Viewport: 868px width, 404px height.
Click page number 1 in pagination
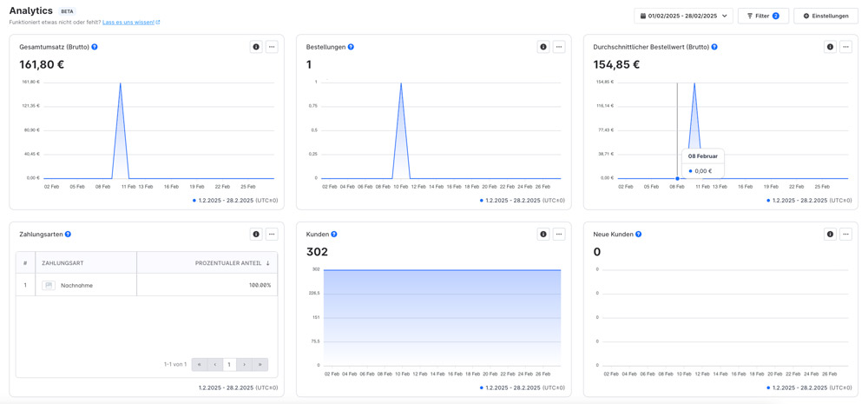229,365
